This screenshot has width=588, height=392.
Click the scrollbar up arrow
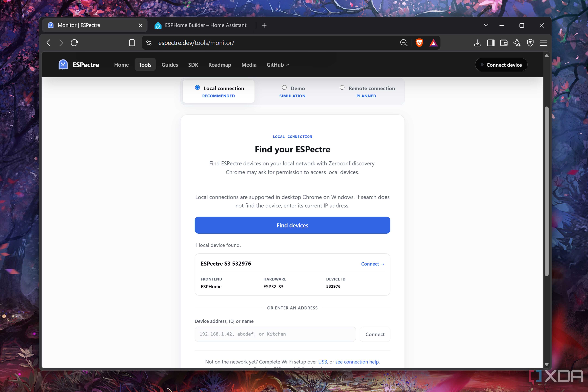(x=546, y=56)
